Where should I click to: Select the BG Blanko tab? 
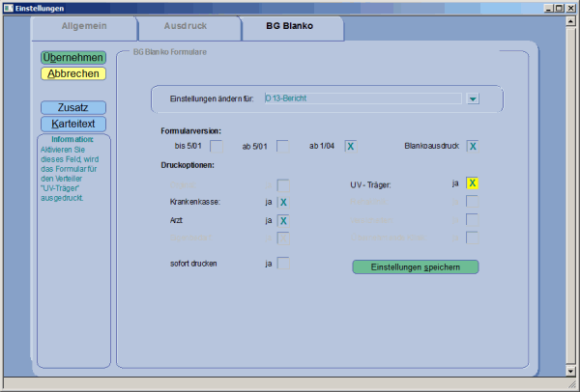[x=293, y=28]
